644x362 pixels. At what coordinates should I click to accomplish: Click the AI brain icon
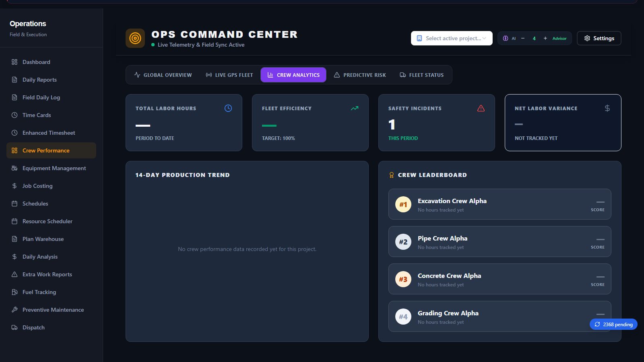[506, 38]
